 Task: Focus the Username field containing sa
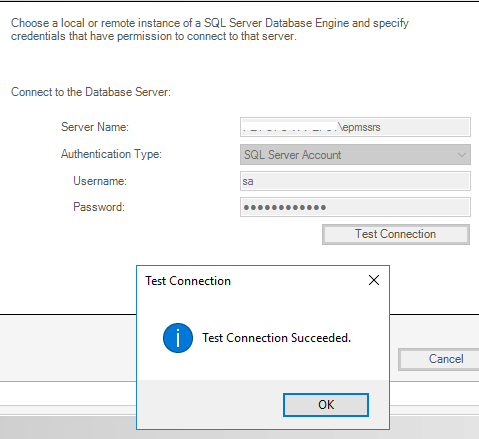click(355, 181)
